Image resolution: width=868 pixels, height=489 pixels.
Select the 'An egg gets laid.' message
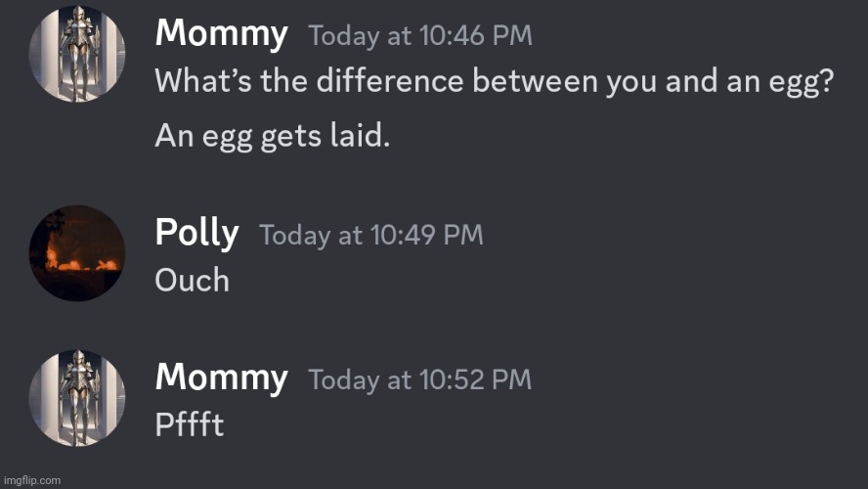pyautogui.click(x=273, y=136)
